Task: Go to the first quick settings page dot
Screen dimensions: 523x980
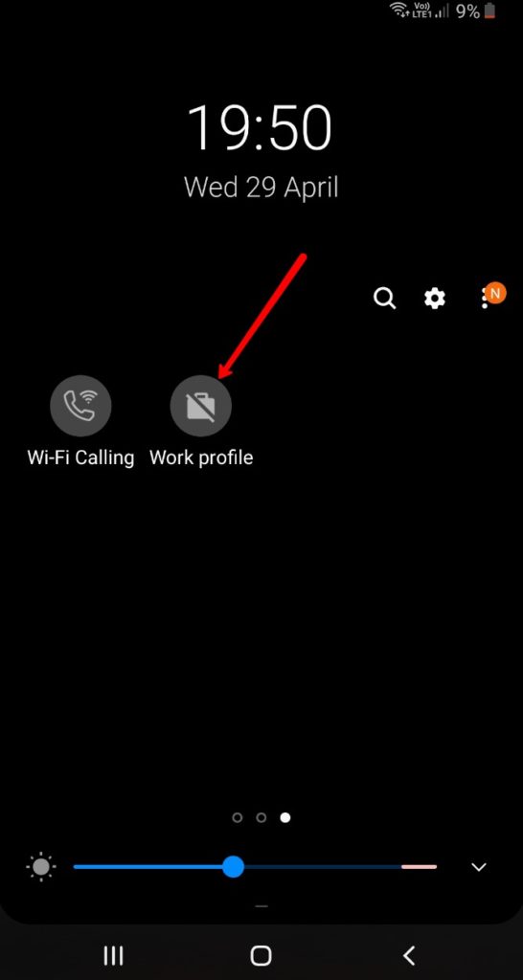Action: click(238, 817)
